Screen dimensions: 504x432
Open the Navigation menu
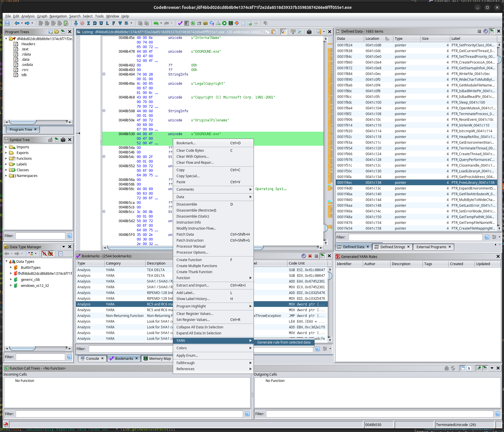tap(58, 16)
